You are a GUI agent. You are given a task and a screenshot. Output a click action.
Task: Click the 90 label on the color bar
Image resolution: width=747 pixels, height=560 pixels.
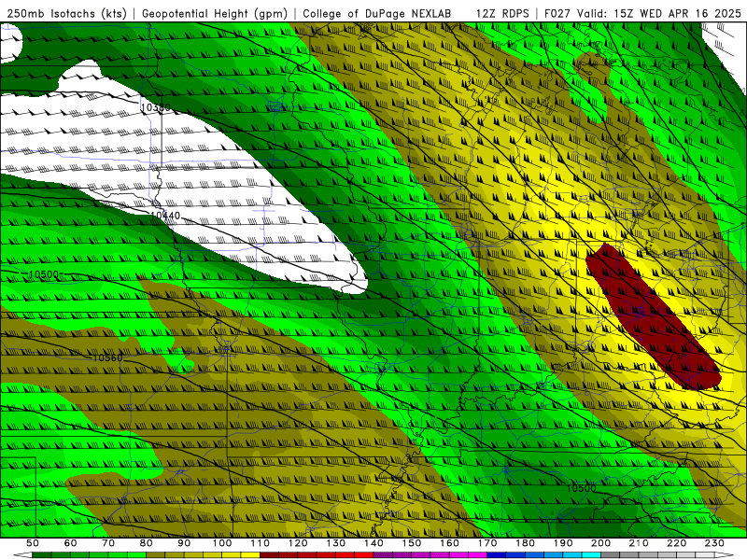click(184, 543)
